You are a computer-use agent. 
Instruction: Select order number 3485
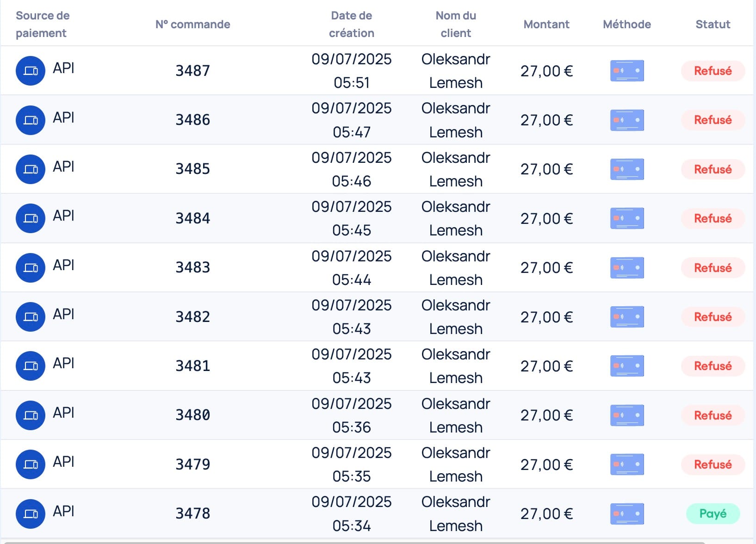coord(192,169)
